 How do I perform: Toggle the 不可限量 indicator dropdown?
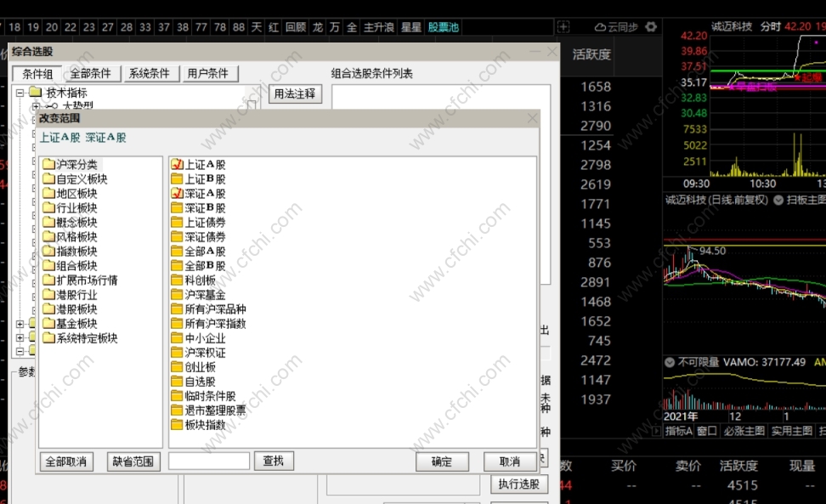[670, 362]
